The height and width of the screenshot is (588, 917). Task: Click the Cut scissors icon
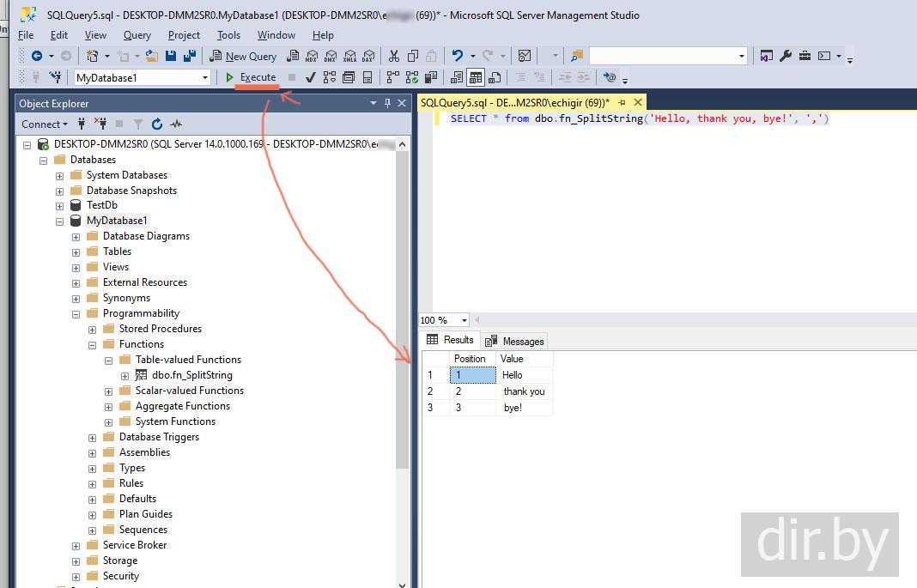pyautogui.click(x=394, y=57)
